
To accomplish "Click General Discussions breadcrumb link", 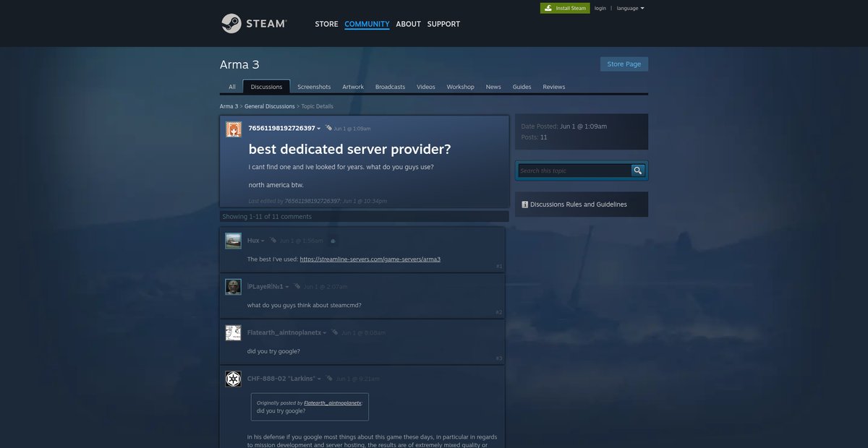I will pos(270,106).
